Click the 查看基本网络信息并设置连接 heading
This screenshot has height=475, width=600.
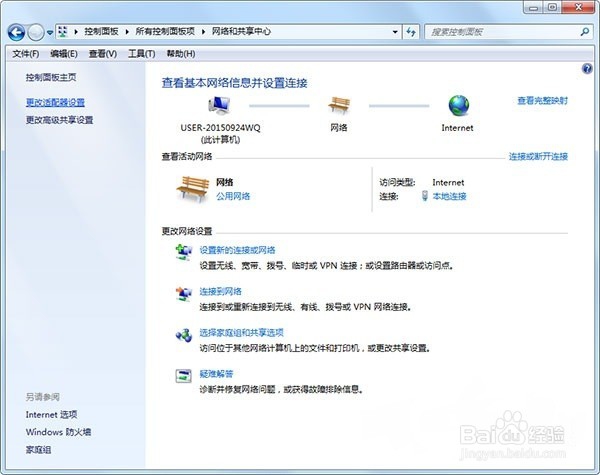click(x=234, y=83)
